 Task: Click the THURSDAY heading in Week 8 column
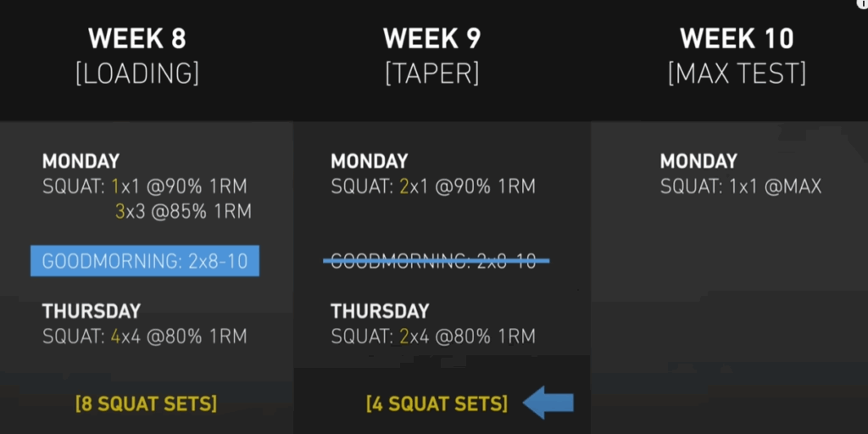(92, 311)
